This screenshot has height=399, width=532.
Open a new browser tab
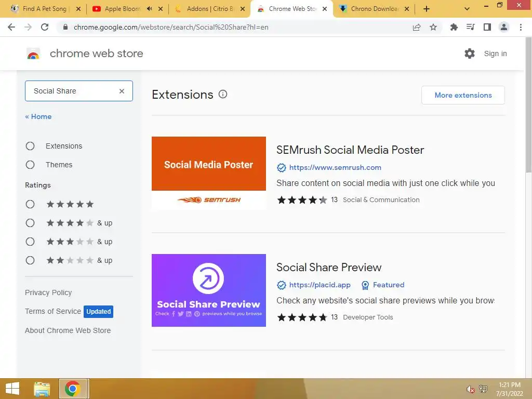(427, 9)
